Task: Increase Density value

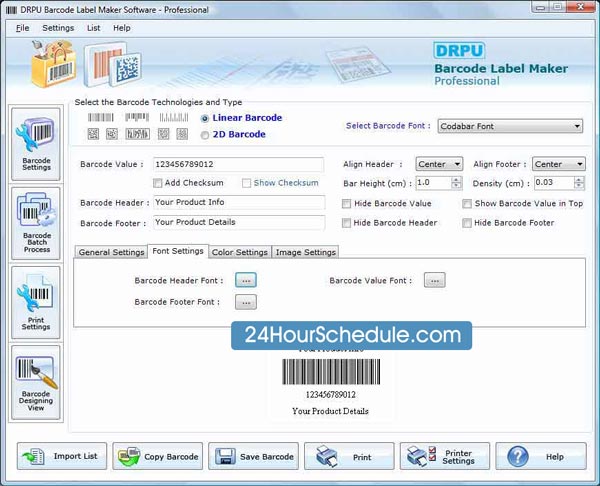Action: click(x=579, y=179)
